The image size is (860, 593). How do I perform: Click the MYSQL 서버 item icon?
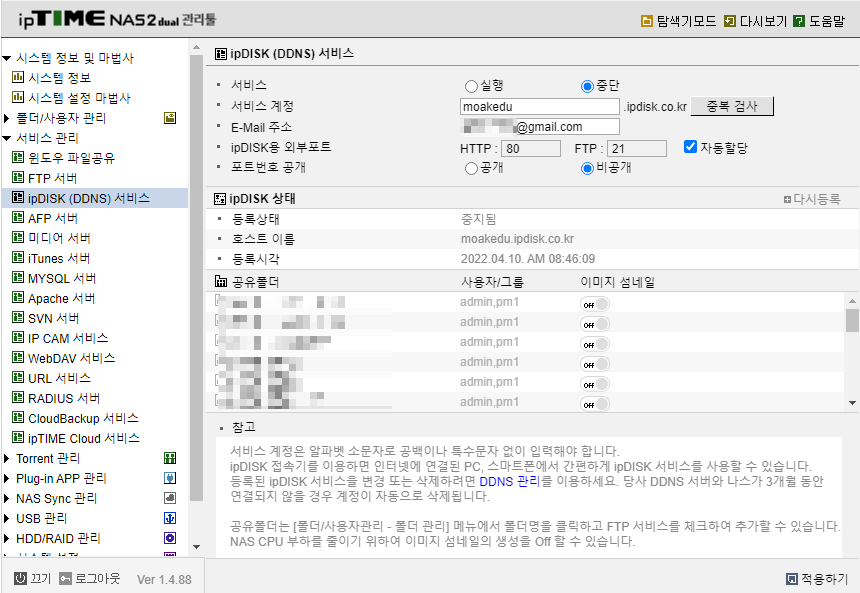18,278
